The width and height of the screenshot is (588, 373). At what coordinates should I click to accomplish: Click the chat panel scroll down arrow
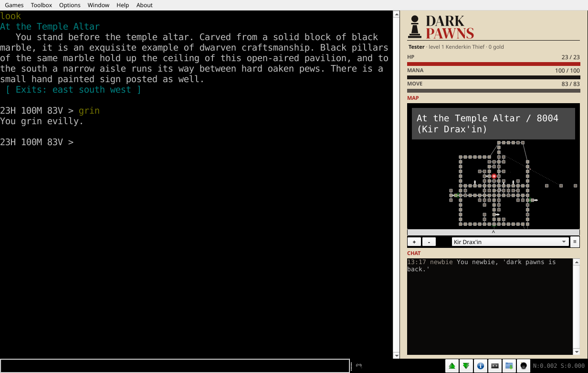click(577, 352)
